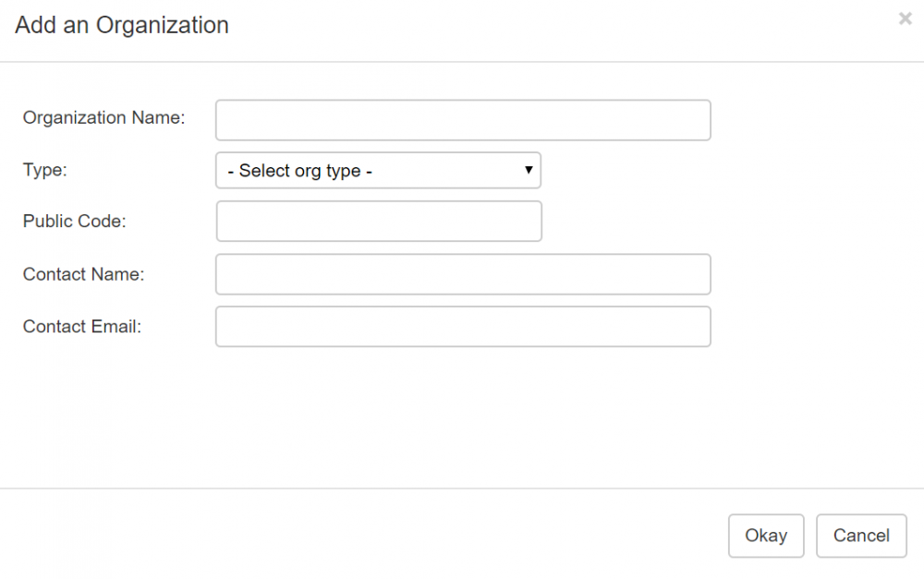924x579 pixels.
Task: Click the Organization Name text field
Action: pyautogui.click(x=463, y=120)
